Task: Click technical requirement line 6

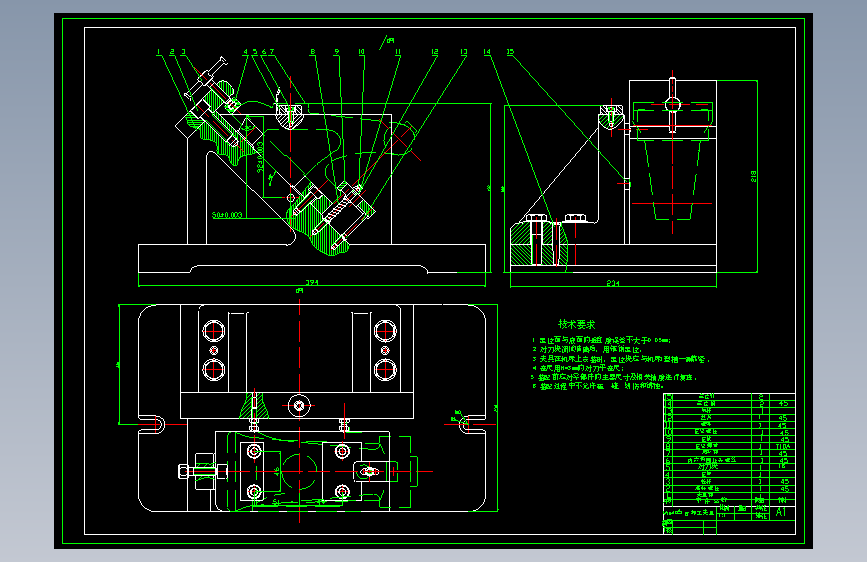Action: tap(598, 386)
